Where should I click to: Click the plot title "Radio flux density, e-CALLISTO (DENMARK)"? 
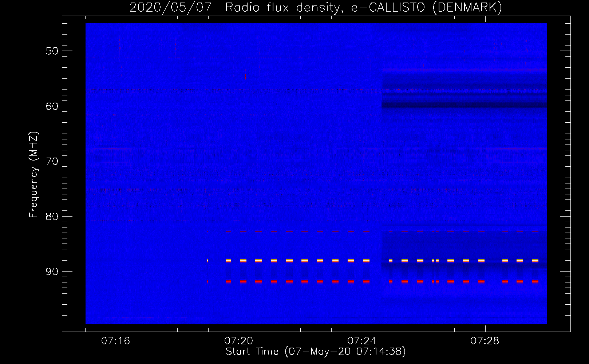pyautogui.click(x=363, y=7)
